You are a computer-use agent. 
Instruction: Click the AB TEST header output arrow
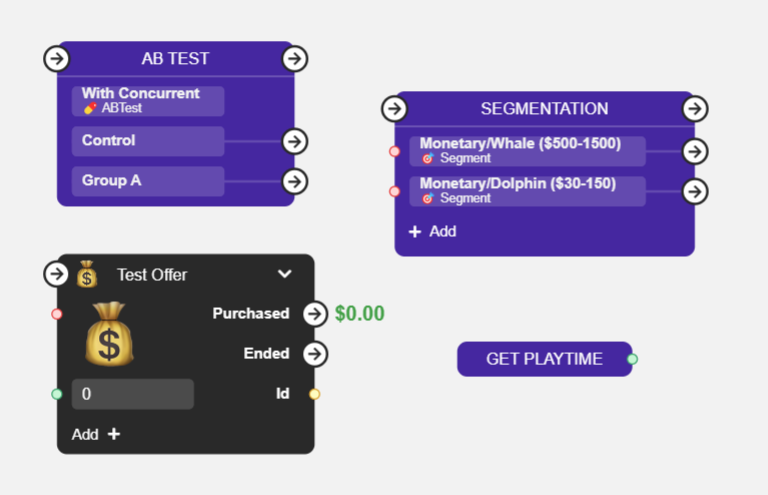294,58
